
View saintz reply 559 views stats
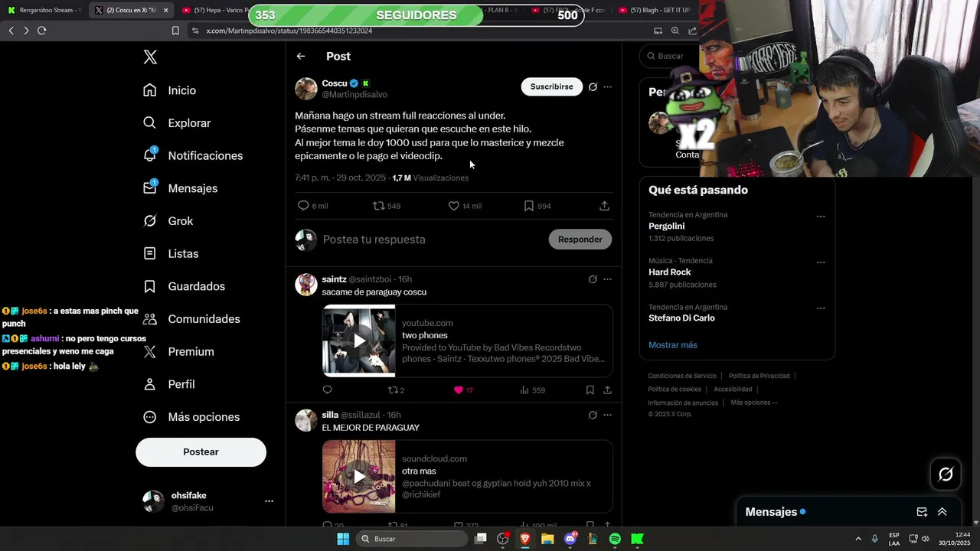coord(532,390)
